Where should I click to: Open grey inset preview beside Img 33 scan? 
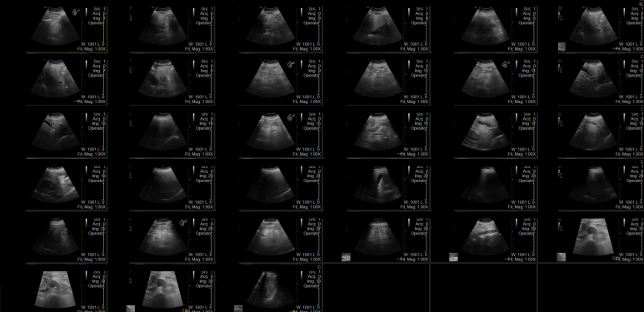click(x=238, y=309)
